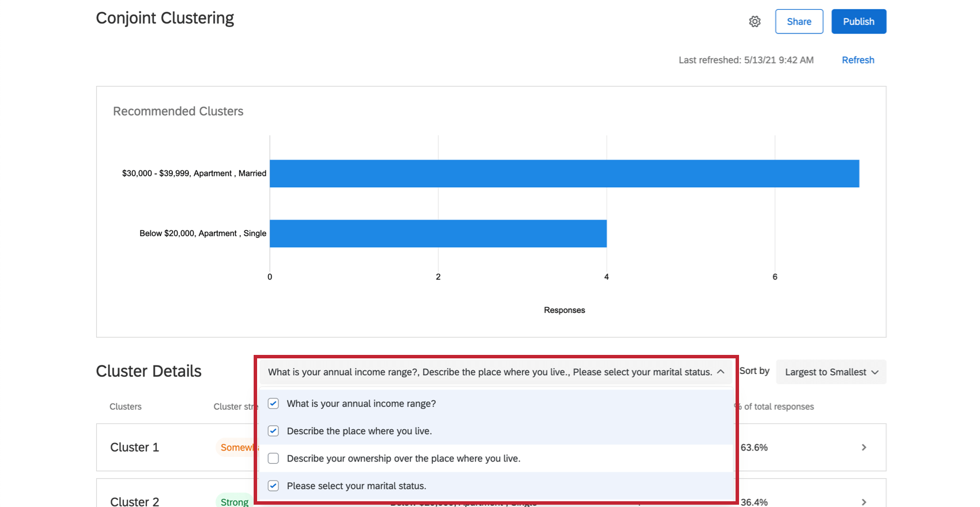This screenshot has height=507, width=980.
Task: Click the collapse arrow in question dropdown
Action: click(721, 372)
